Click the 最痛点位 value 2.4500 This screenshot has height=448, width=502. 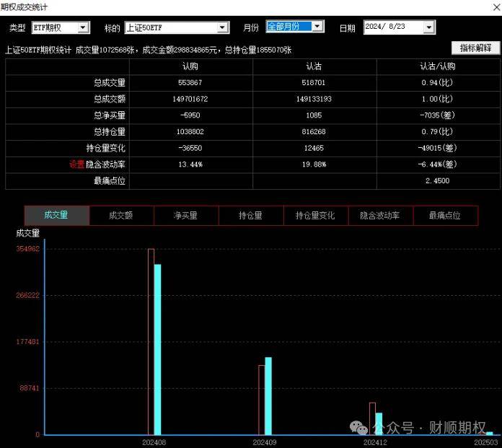[x=437, y=180]
